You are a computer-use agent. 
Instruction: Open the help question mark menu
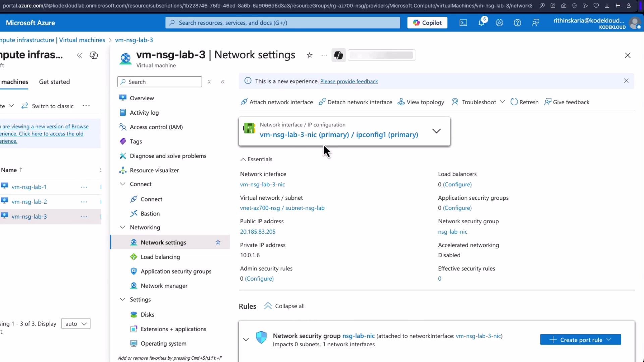[518, 23]
